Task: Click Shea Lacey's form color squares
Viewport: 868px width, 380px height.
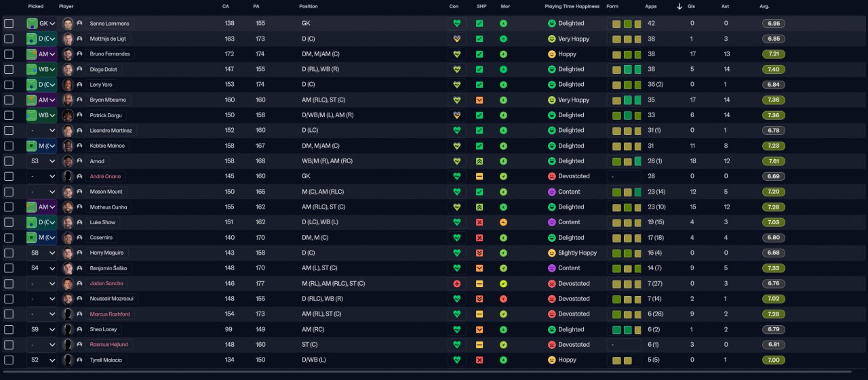Action: (x=627, y=329)
